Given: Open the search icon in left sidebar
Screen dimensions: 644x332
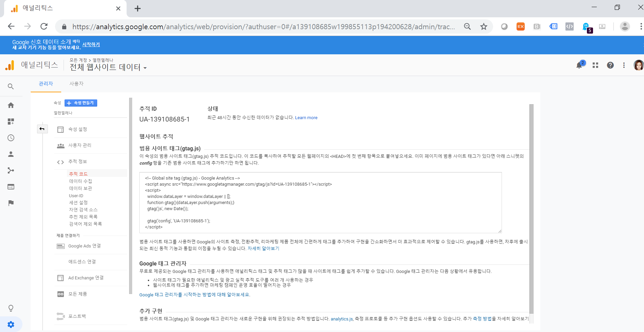Looking at the screenshot, I should pos(11,87).
